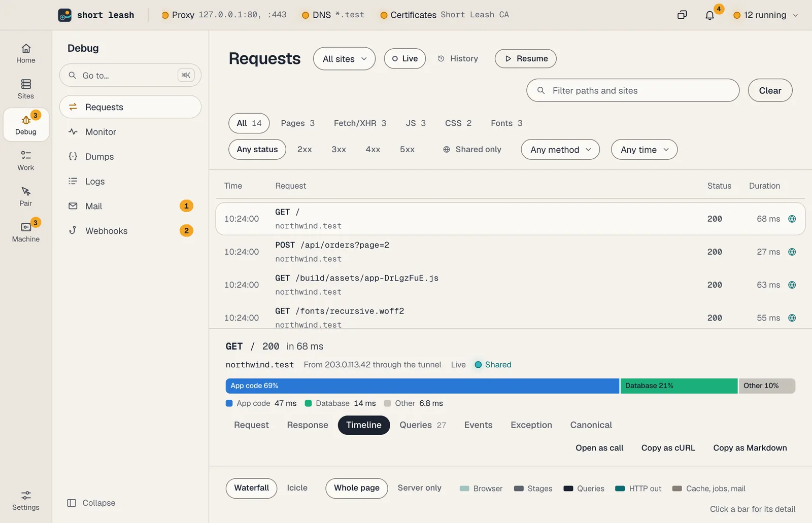The height and width of the screenshot is (523, 812).
Task: Open the Any time dropdown
Action: click(x=644, y=150)
